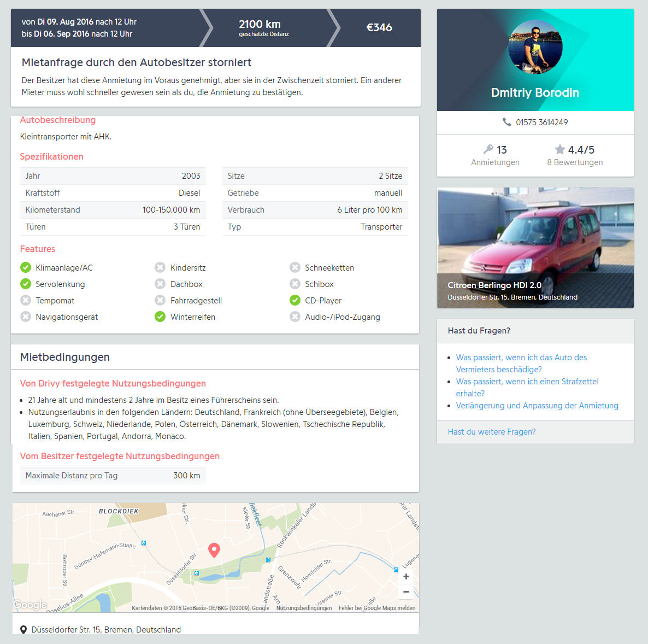The image size is (648, 644).
Task: Open the Citroen Berlingo car photo
Action: [x=535, y=247]
